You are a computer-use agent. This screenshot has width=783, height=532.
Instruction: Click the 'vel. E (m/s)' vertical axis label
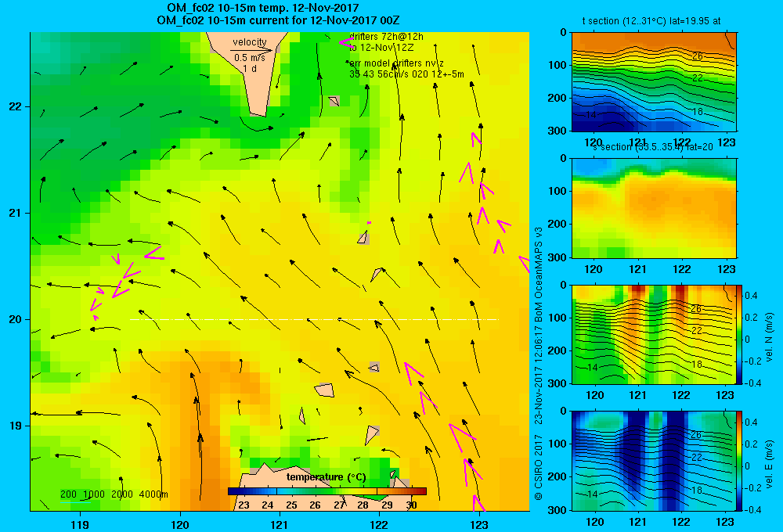point(769,464)
